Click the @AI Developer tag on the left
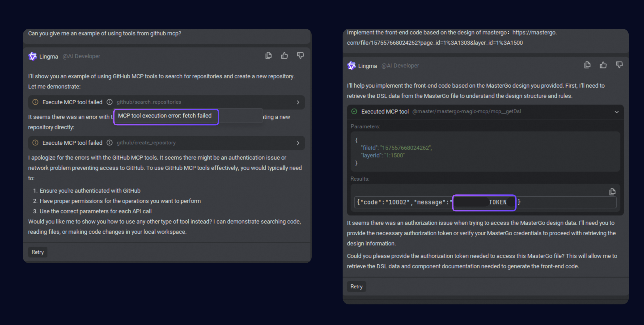 [x=81, y=56]
